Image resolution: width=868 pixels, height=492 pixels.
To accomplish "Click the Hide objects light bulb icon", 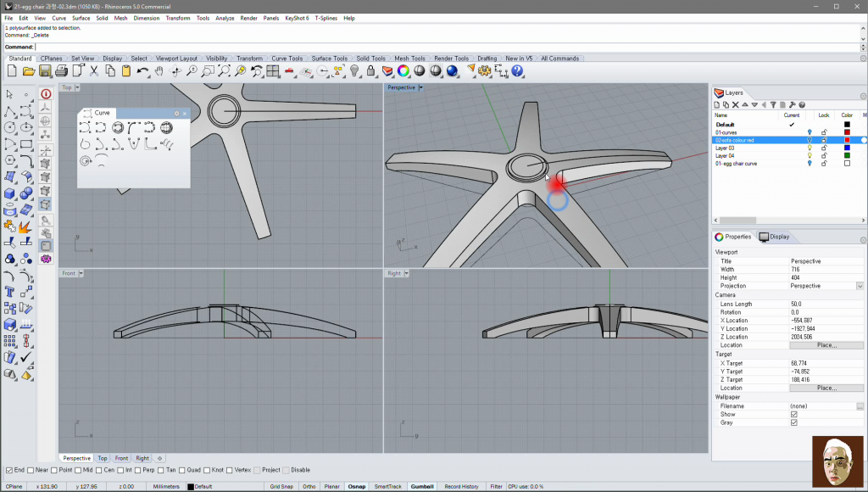I will point(355,71).
